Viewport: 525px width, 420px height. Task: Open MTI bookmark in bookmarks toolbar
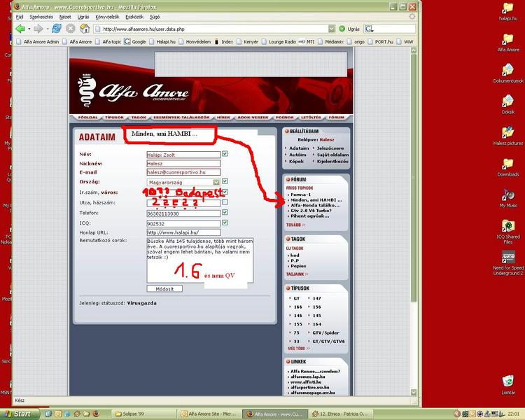307,42
